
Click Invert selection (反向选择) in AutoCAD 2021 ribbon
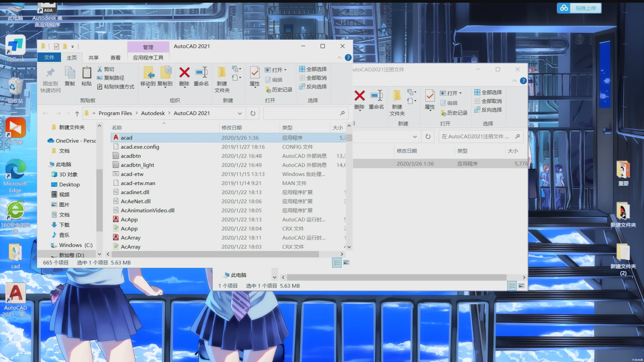[x=313, y=86]
